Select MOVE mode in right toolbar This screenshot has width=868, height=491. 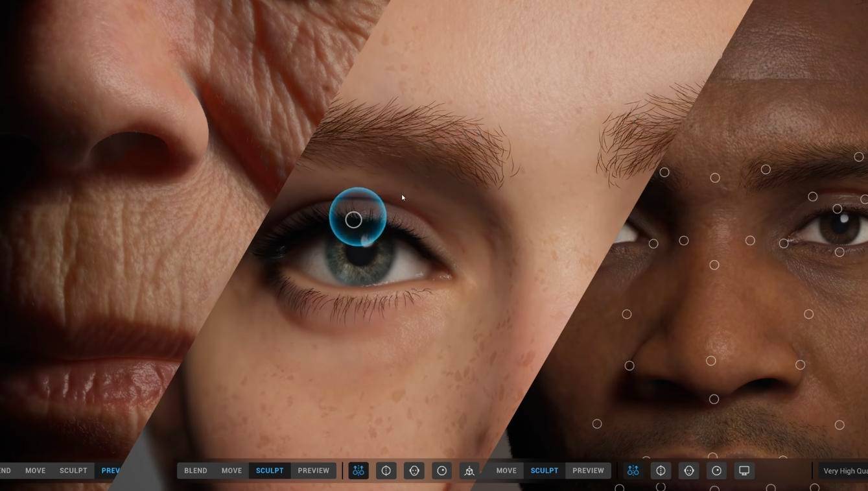tap(506, 471)
